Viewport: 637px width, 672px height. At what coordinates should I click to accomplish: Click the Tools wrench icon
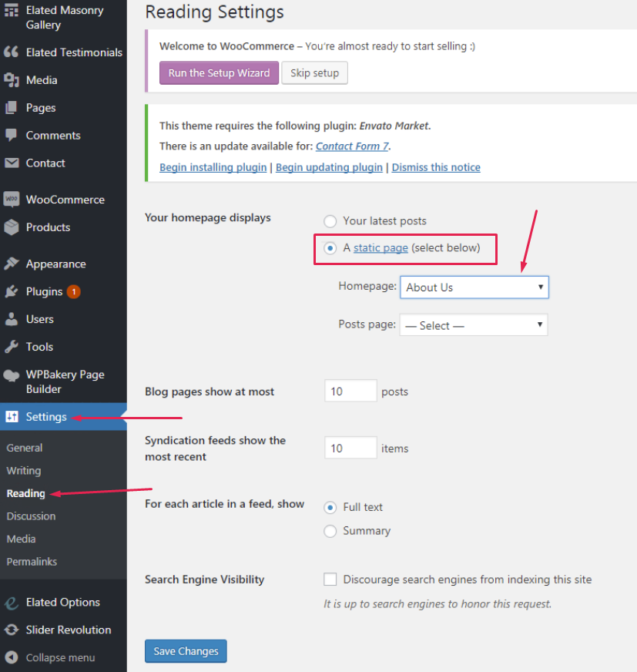click(x=12, y=347)
